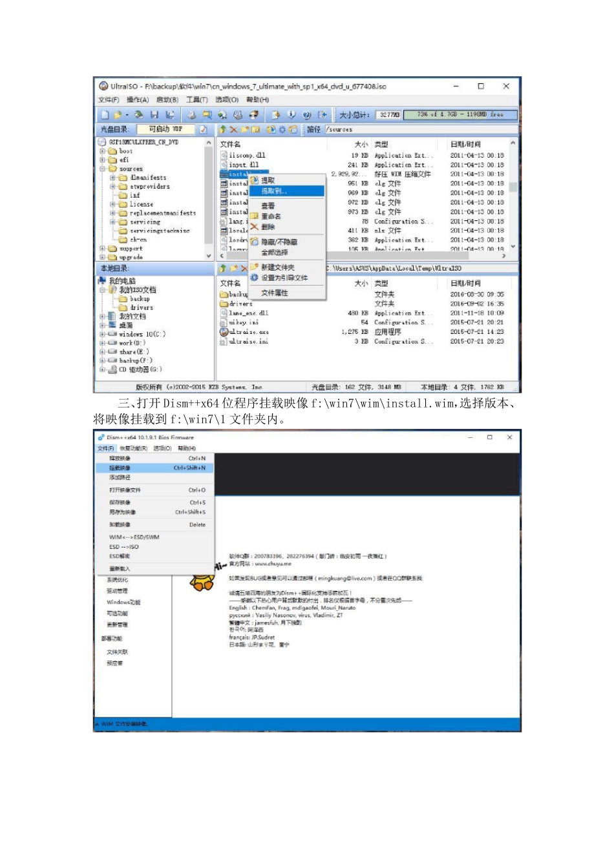Expand the windows 10(C:) drive node
Screen dimensions: 614x868
pos(102,335)
